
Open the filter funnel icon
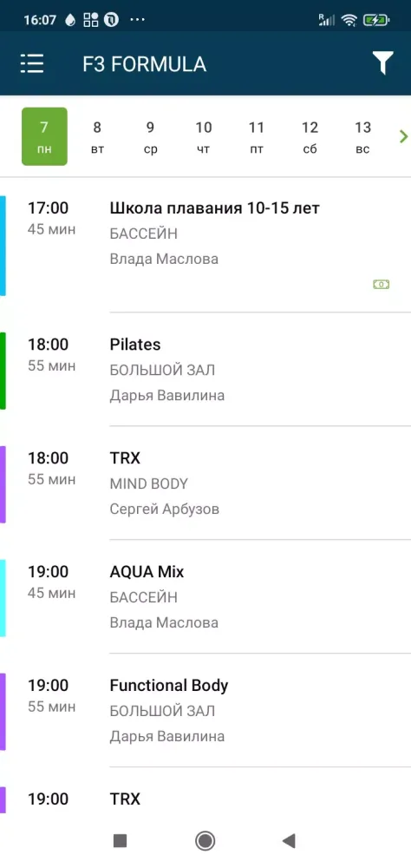tap(382, 63)
